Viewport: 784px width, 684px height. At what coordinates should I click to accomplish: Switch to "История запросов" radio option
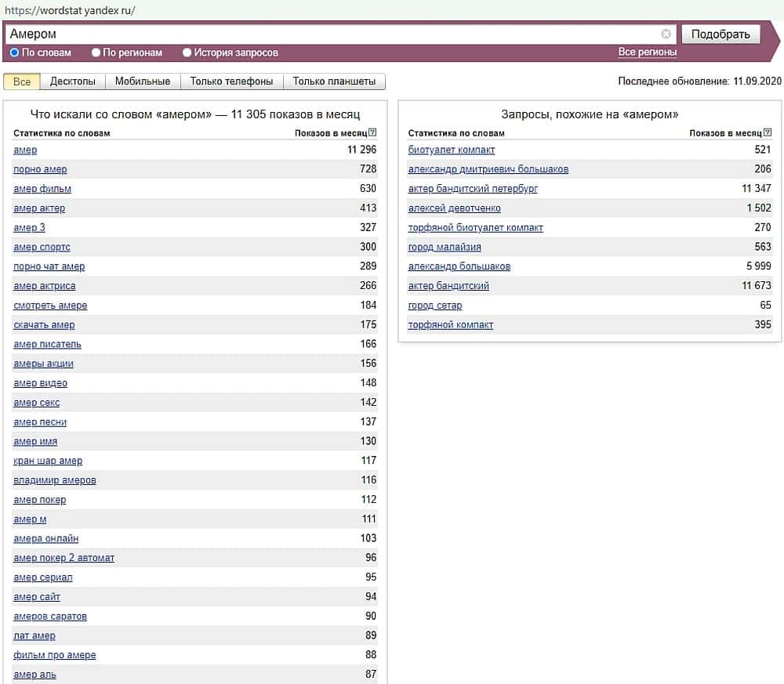pos(187,52)
